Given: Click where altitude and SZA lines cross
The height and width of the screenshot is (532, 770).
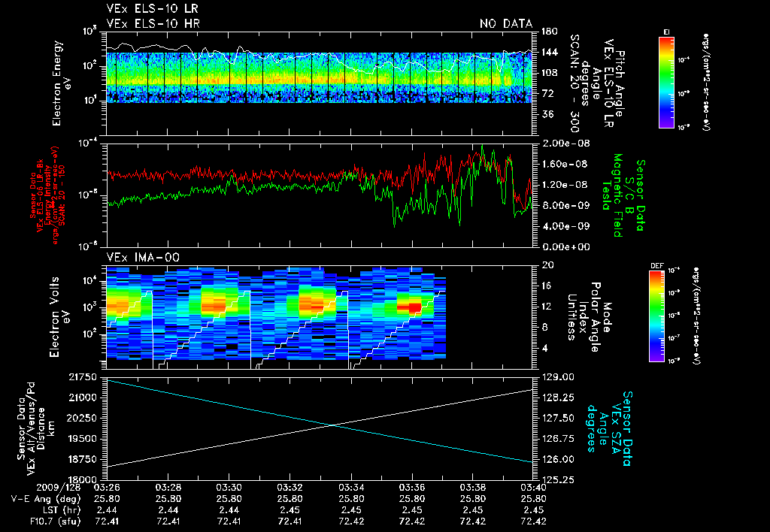Looking at the screenshot, I should point(333,425).
